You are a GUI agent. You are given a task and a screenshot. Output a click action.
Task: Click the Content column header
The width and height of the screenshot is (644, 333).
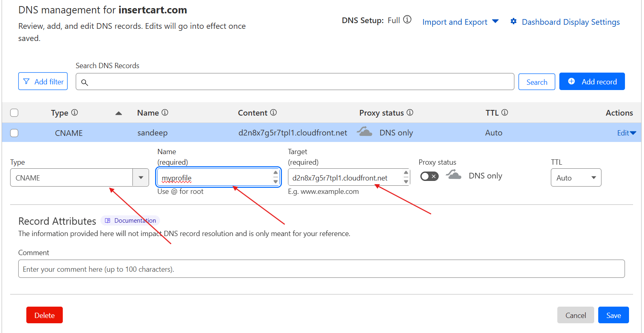(x=253, y=113)
